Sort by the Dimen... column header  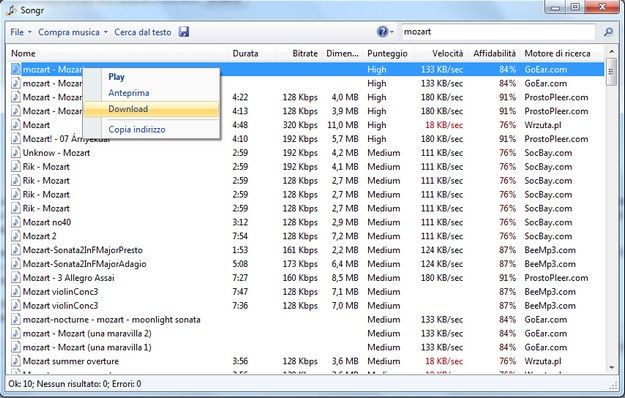[342, 53]
